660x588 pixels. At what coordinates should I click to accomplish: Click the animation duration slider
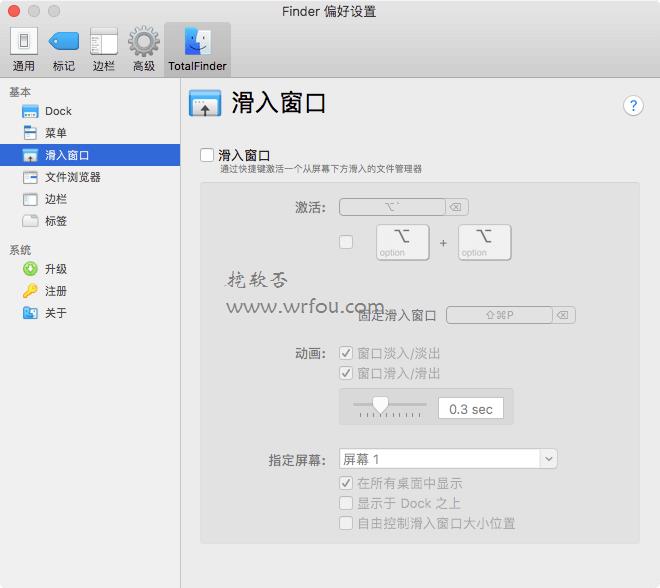coord(390,407)
